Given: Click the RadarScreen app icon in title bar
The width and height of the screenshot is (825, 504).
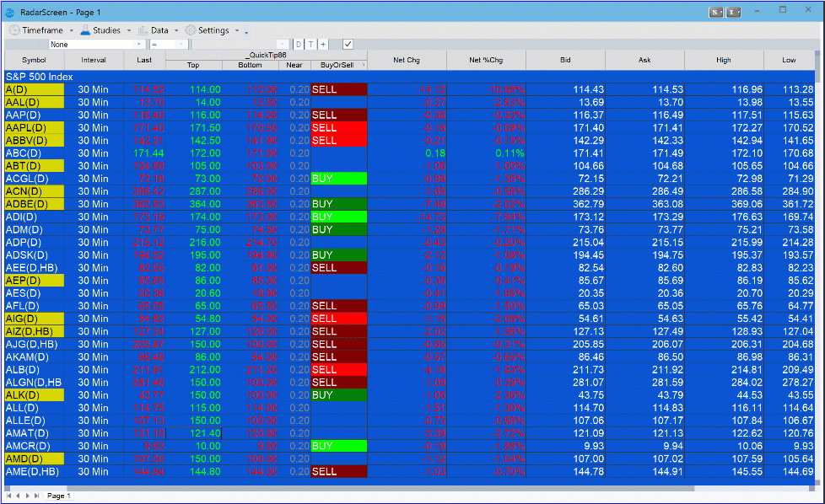Looking at the screenshot, I should click(9, 12).
